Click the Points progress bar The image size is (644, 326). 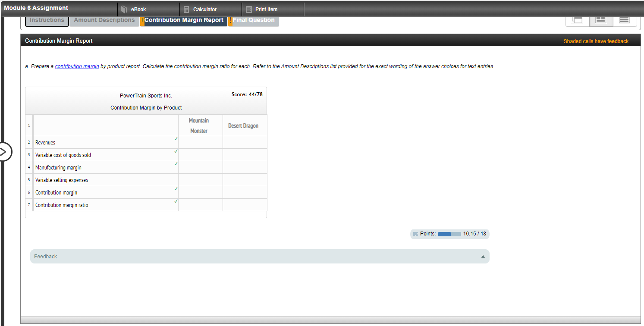pos(449,234)
